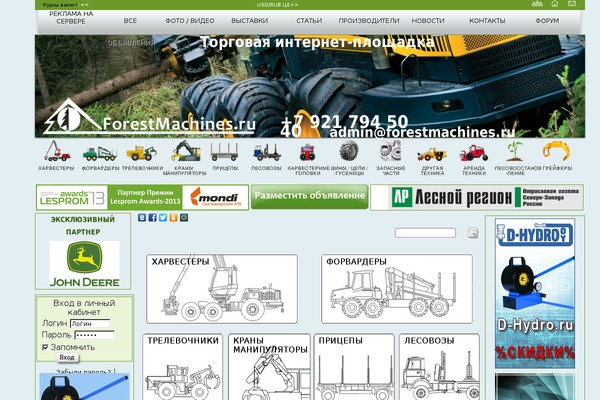Click the Пароль password field

coord(94,335)
